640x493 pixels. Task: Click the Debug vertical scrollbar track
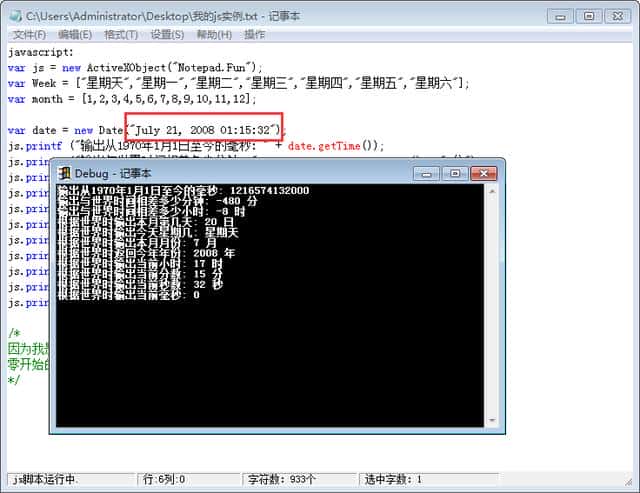tap(492, 305)
